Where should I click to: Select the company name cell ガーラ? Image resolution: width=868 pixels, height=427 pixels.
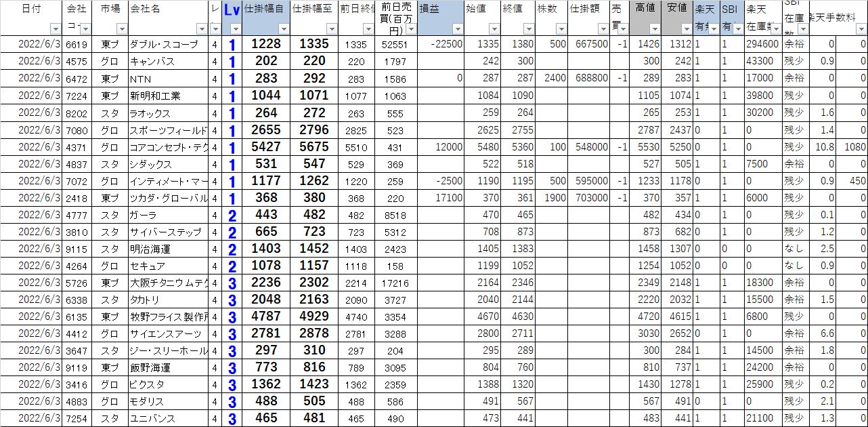pyautogui.click(x=168, y=215)
